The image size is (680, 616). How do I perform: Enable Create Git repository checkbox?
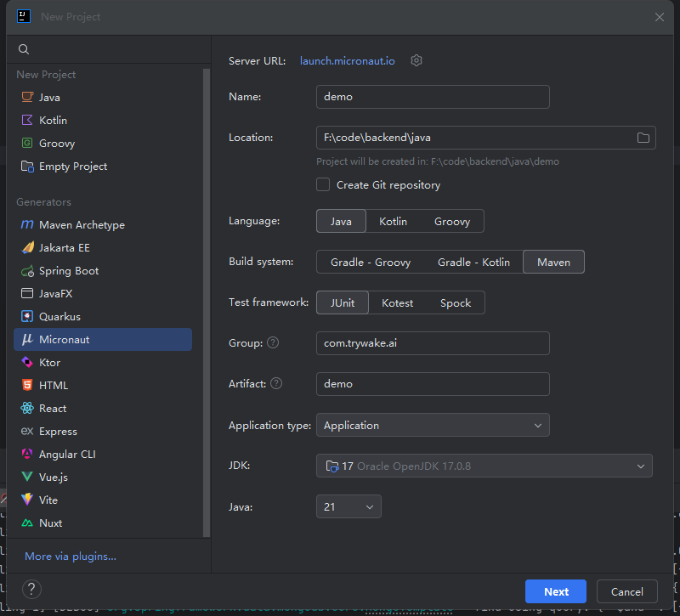point(323,184)
